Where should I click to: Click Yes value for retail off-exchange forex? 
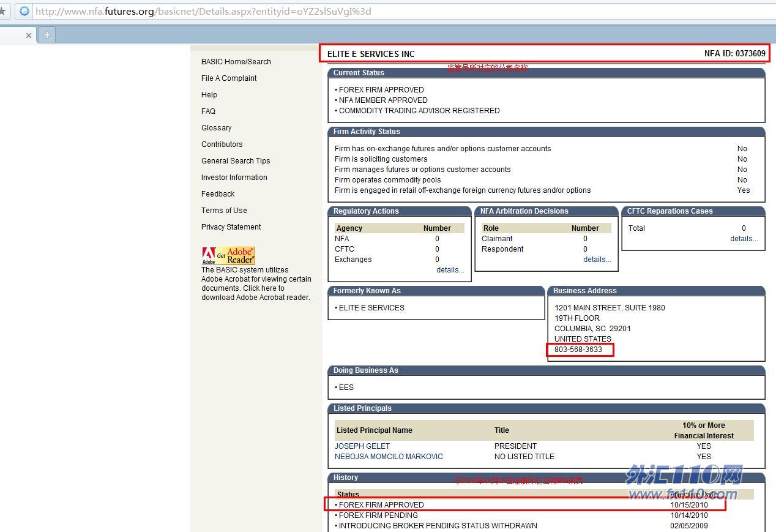[744, 190]
